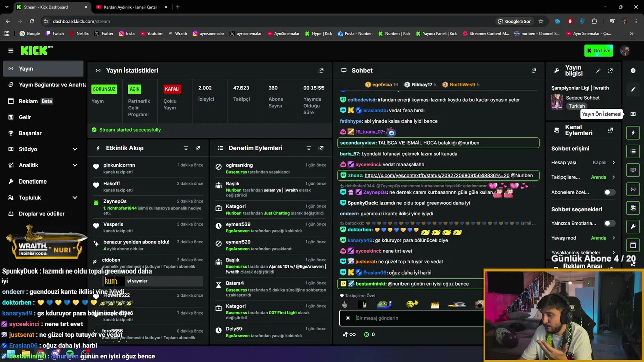This screenshot has width=644, height=362.
Task: Pop out the Sohbet chat panel
Action: pos(534,71)
